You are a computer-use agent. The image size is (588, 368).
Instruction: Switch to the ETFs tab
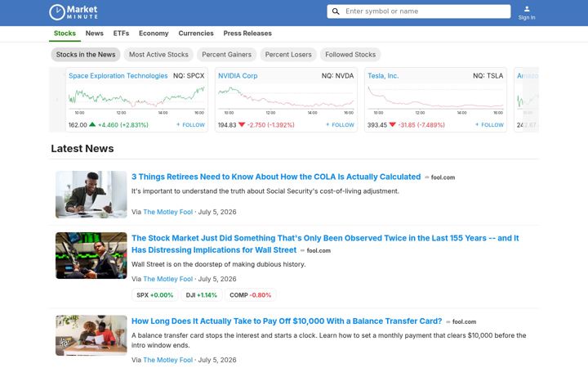(x=121, y=34)
